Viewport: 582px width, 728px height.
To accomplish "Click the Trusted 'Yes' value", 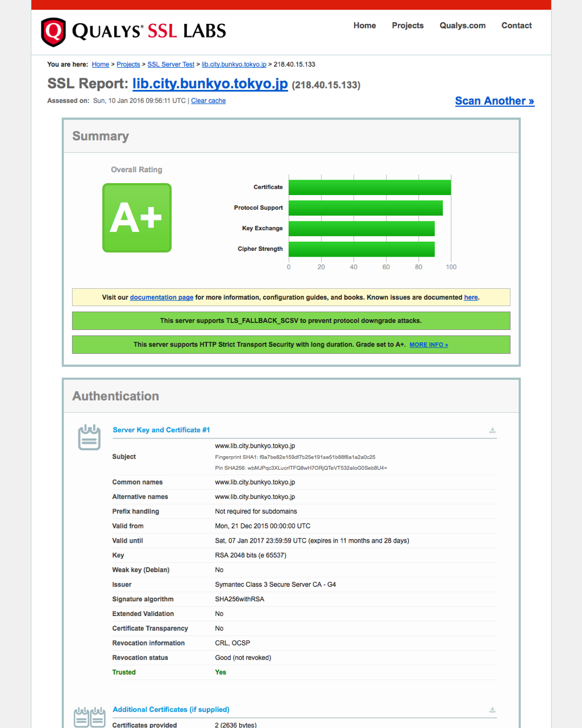I will [x=221, y=672].
